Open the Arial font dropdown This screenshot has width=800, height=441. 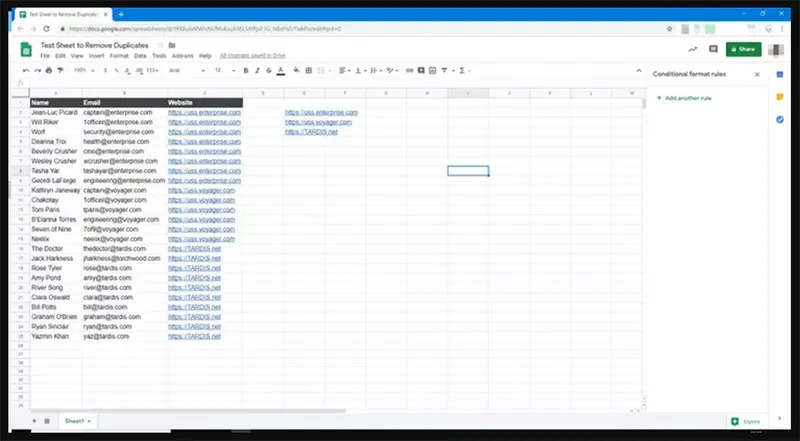coord(187,70)
